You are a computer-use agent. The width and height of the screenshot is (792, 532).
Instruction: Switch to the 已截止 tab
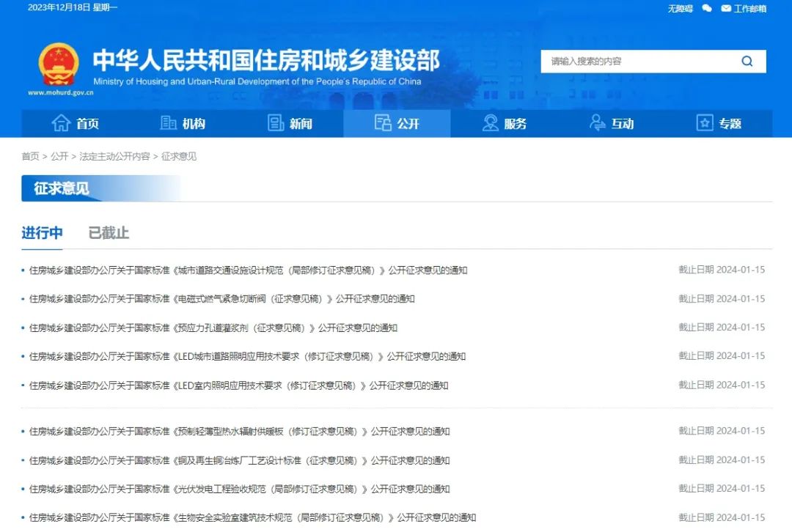(109, 233)
